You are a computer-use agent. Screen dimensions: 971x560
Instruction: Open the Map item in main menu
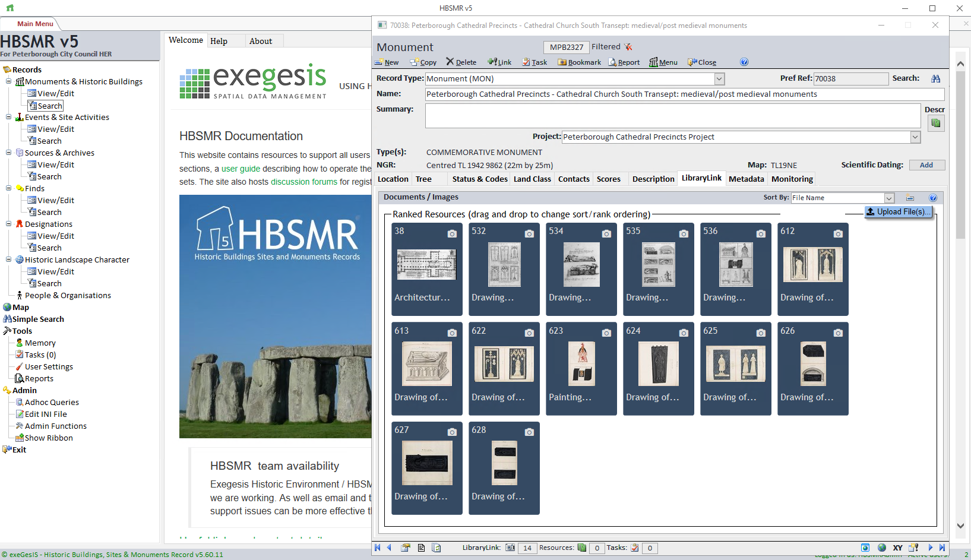coord(16,307)
